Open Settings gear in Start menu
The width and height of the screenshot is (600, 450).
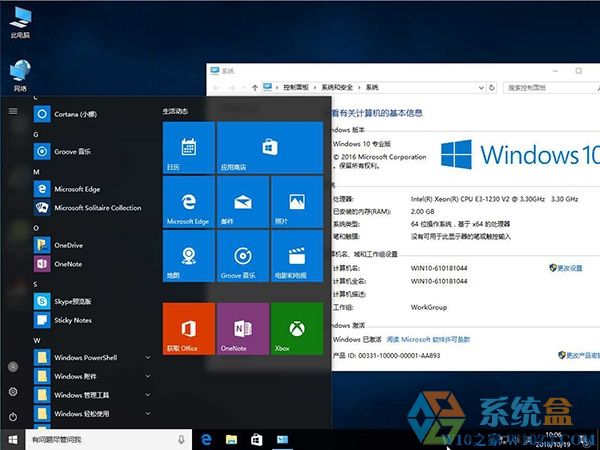[13, 392]
